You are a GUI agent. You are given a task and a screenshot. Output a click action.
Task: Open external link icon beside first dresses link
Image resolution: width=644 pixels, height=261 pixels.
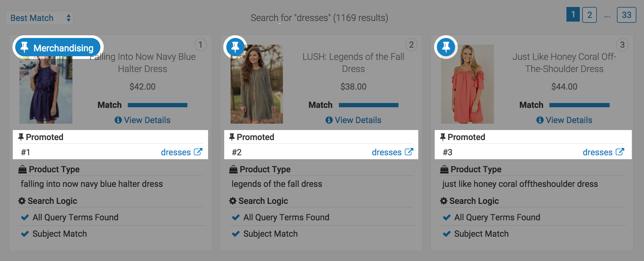tap(198, 152)
